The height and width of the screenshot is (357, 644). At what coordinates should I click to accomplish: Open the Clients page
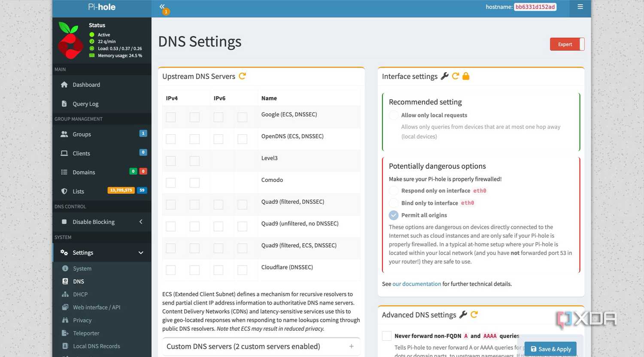tap(102, 153)
